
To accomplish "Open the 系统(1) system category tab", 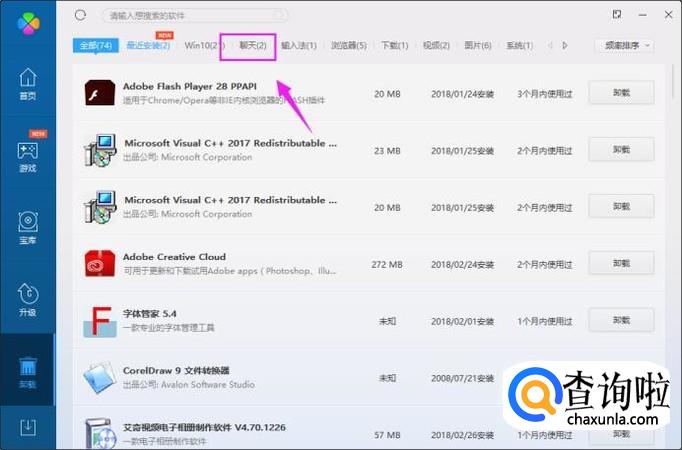I will 519,45.
